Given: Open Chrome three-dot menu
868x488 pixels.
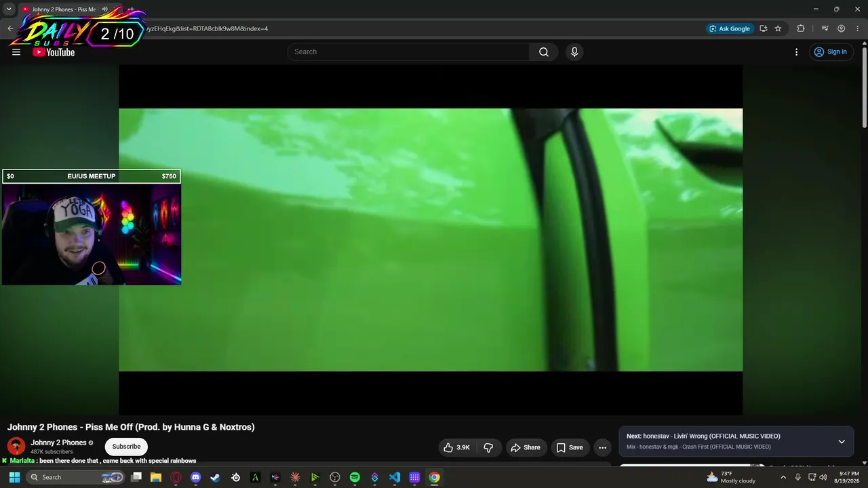Looking at the screenshot, I should (x=856, y=28).
